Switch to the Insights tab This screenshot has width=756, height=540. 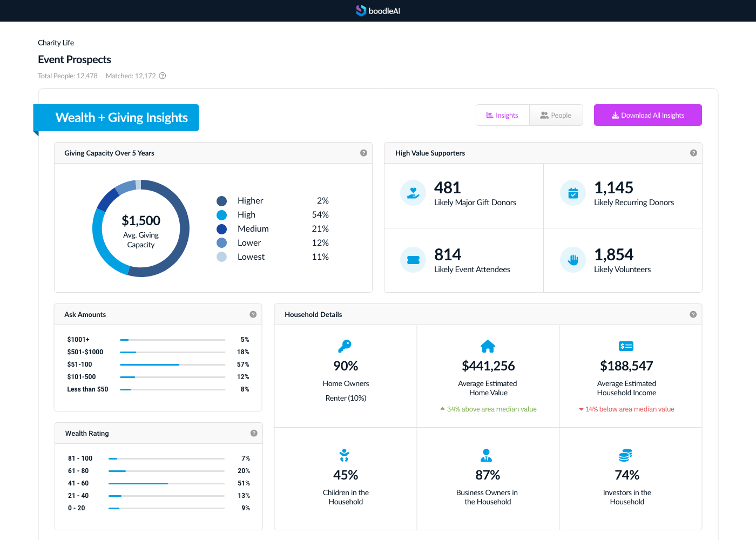503,115
